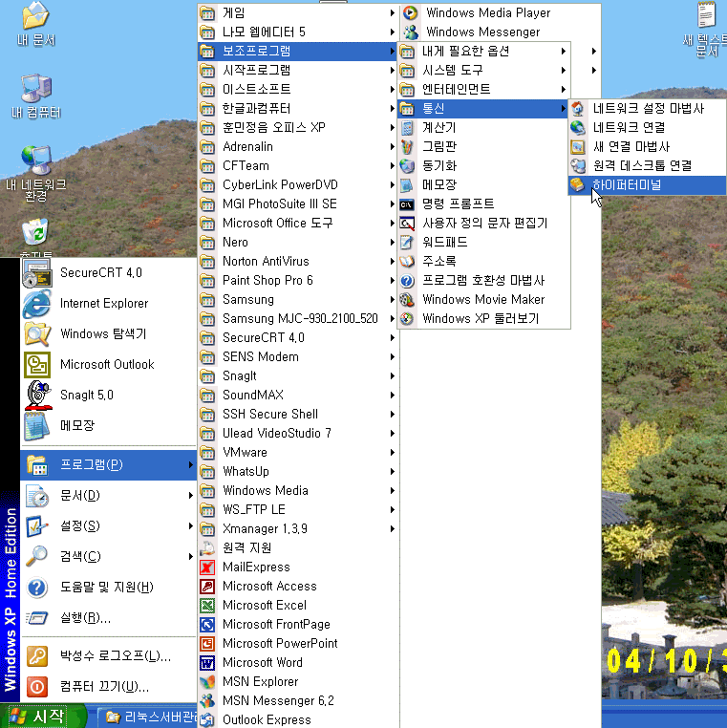Viewport: 727px width, 728px height.
Task: Open Windows Messenger icon
Action: [x=411, y=32]
